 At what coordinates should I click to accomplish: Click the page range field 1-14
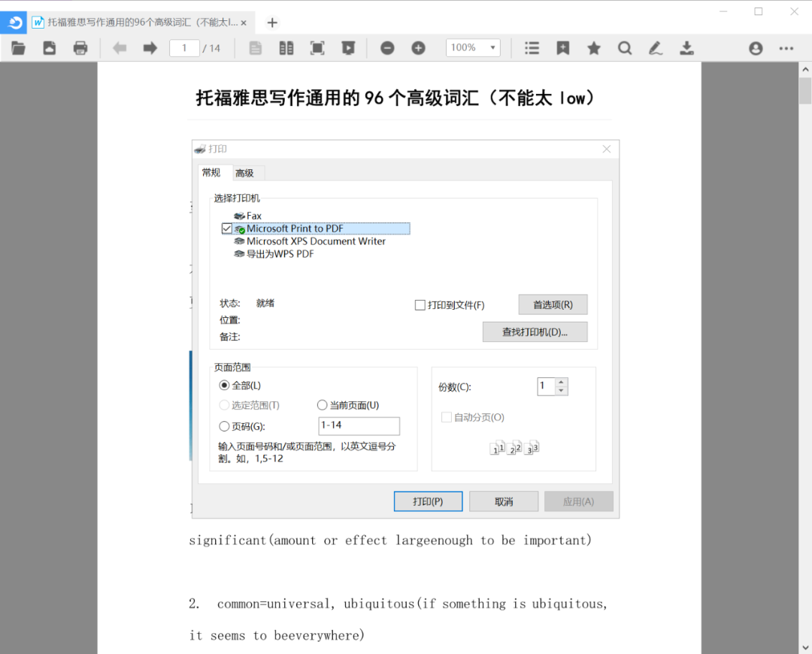359,425
